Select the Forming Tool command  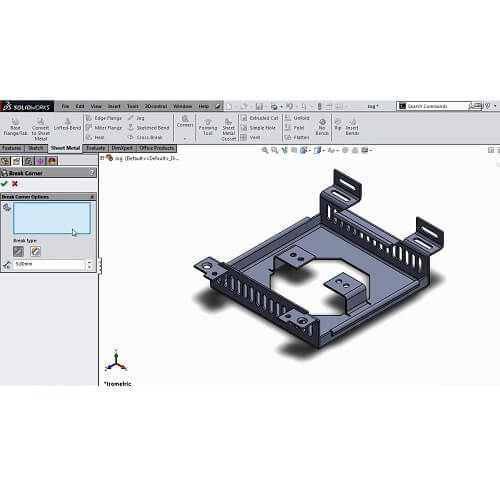point(208,127)
